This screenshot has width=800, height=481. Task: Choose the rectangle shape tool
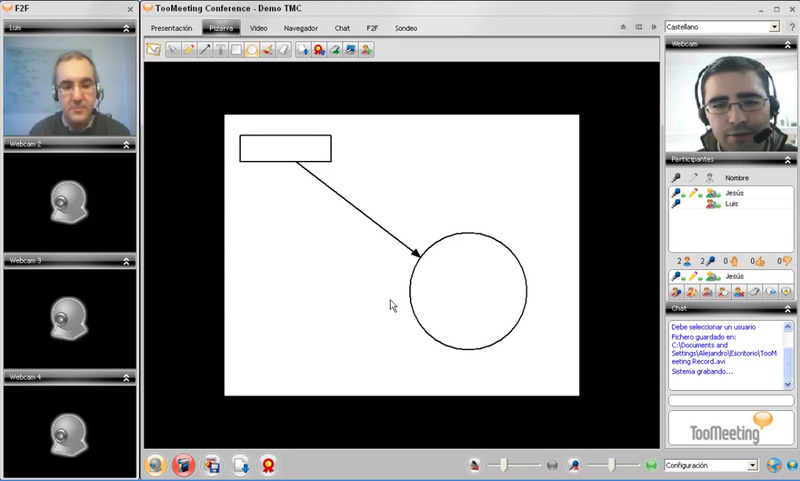[x=236, y=49]
